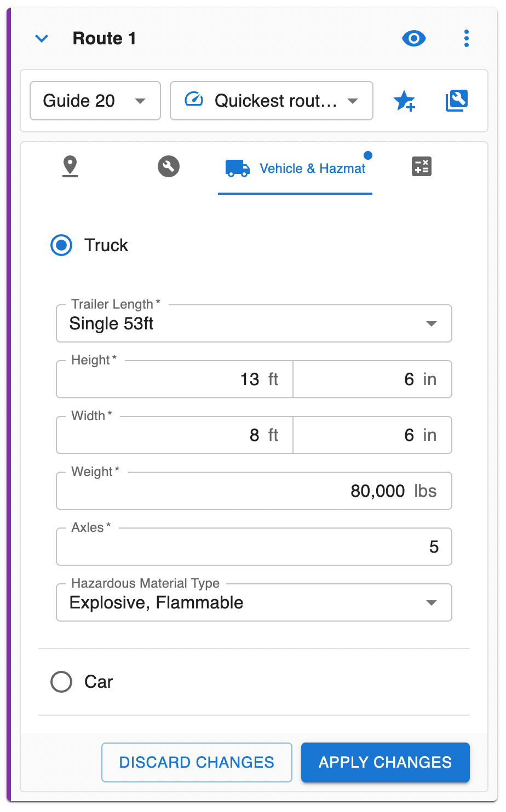Open the Quickest route dropdown
The image size is (506, 812).
coord(271,101)
